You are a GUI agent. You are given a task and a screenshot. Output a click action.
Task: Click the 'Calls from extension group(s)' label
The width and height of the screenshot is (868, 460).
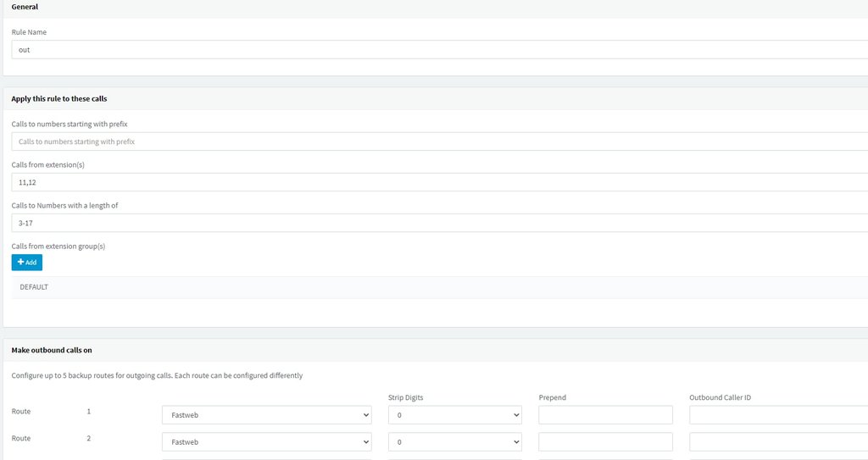(x=58, y=246)
